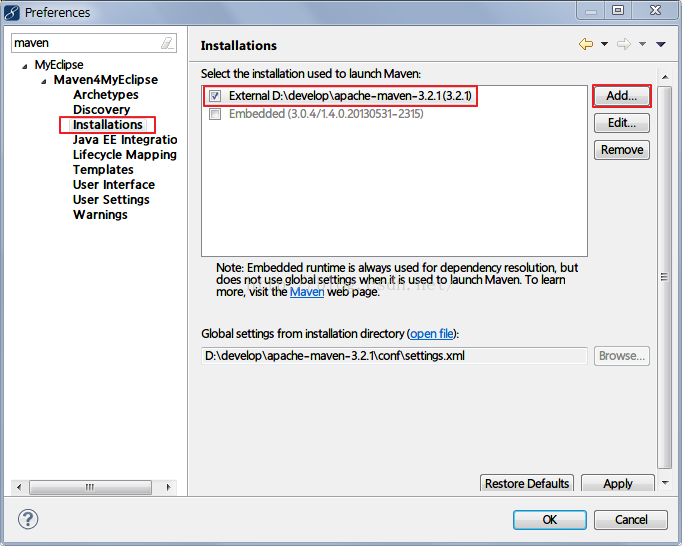Select Archetypes in the preferences tree
Viewport: 683px width, 547px height.
click(105, 95)
